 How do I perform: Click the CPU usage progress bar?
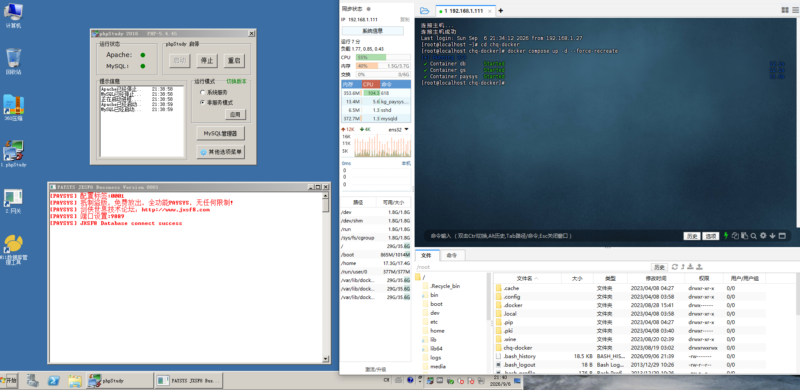point(383,58)
